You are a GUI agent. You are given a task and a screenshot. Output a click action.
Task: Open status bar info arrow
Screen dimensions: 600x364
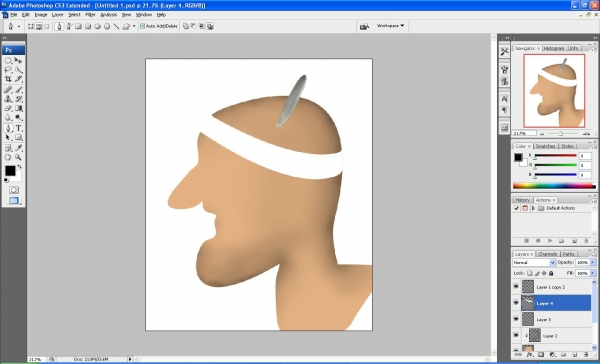click(130, 359)
